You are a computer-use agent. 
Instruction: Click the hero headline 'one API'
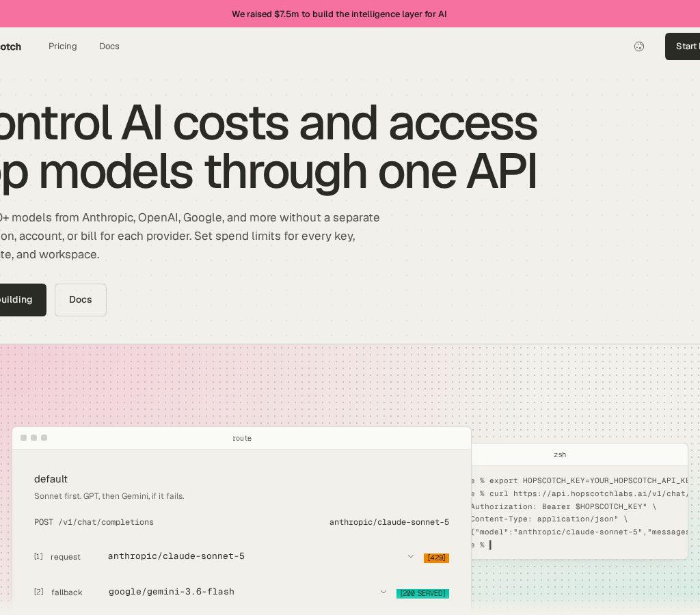tap(457, 172)
